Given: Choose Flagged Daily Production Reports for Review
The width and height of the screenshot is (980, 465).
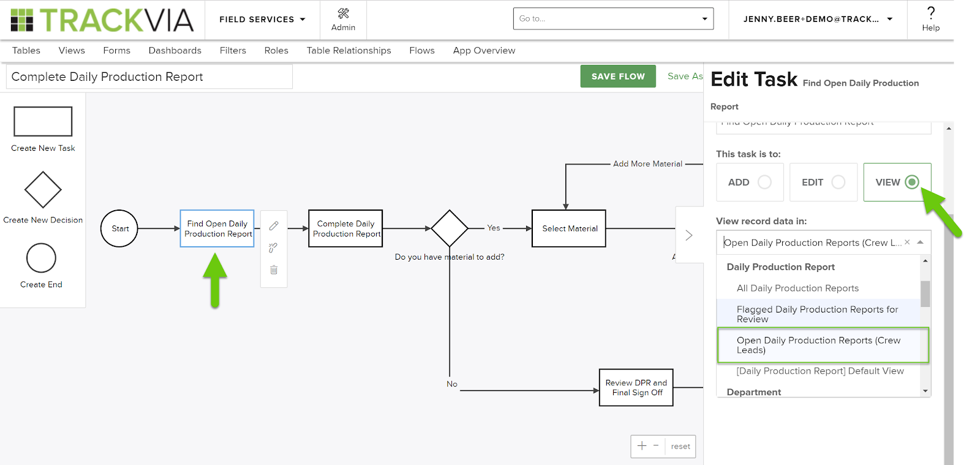Looking at the screenshot, I should (818, 314).
